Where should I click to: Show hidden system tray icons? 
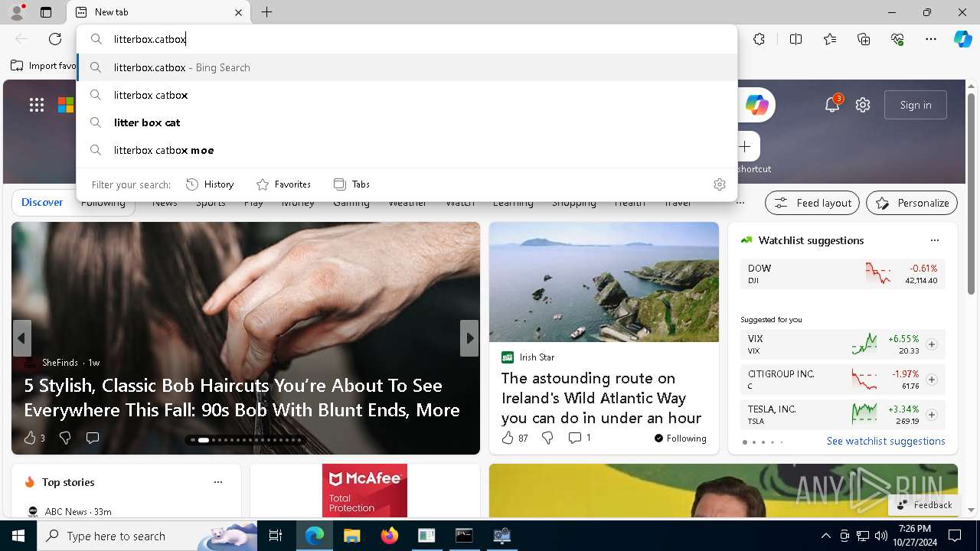point(825,536)
